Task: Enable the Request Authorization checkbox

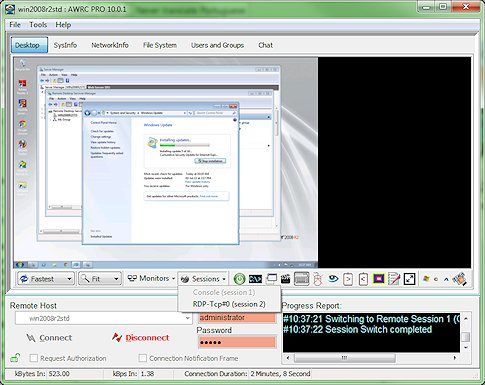Action: 33,358
